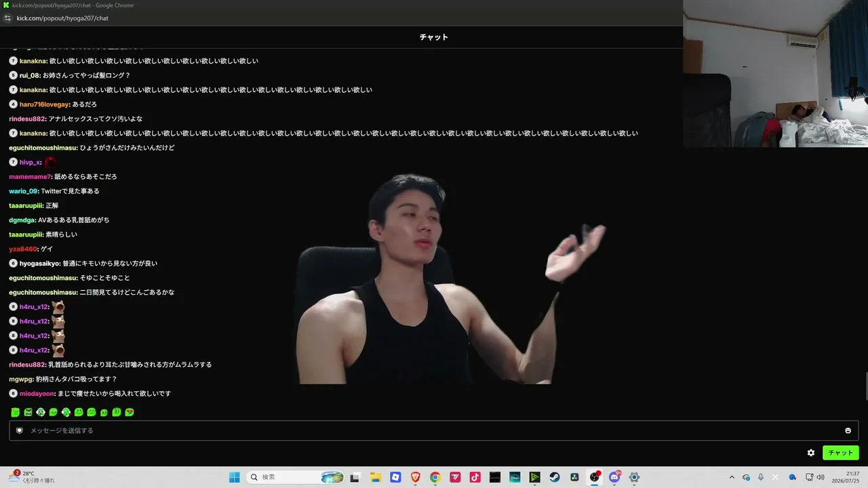Click the message text '舐めるならあそこだろ'
The height and width of the screenshot is (488, 868).
pyautogui.click(x=86, y=177)
